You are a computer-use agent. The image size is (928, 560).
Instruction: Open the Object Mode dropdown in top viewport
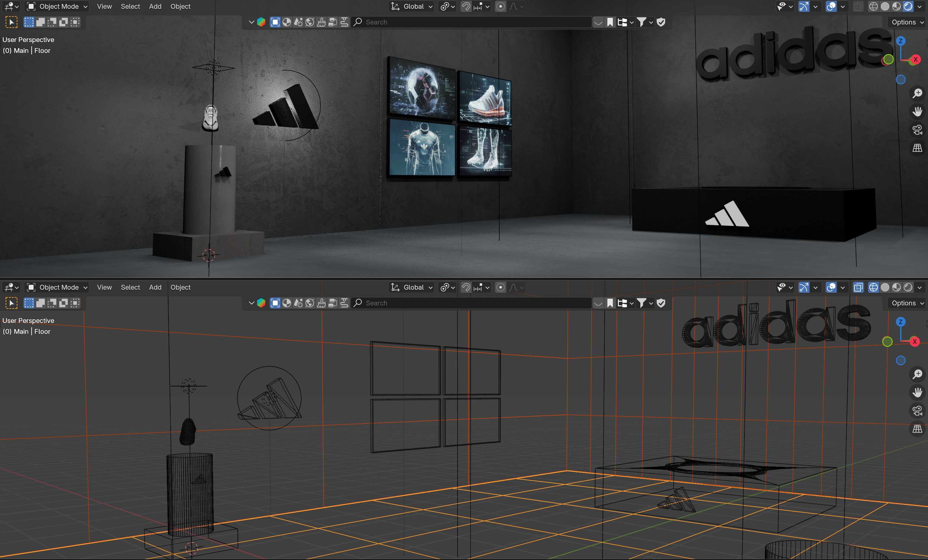click(57, 6)
